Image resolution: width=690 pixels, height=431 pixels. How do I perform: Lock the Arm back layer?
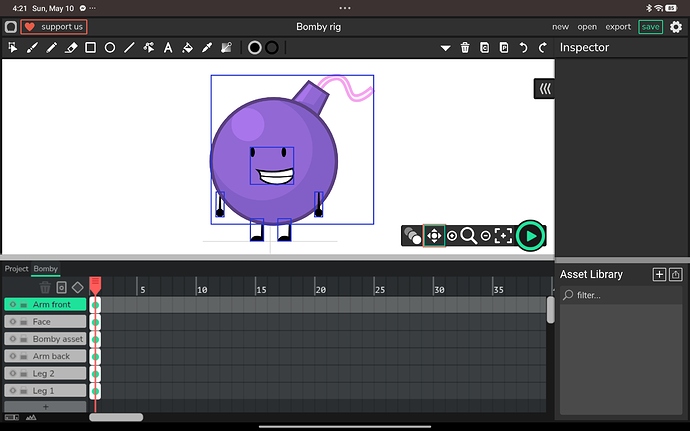(24, 356)
